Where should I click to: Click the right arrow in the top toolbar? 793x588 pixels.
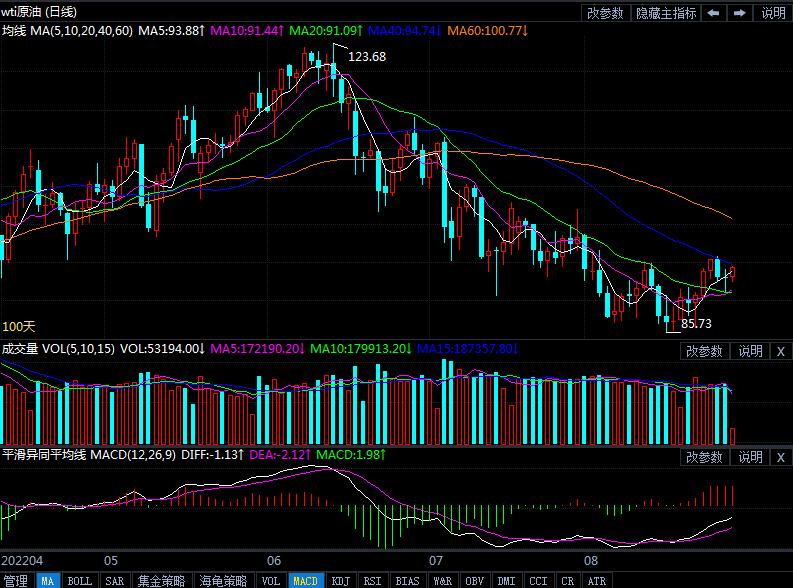pyautogui.click(x=739, y=13)
